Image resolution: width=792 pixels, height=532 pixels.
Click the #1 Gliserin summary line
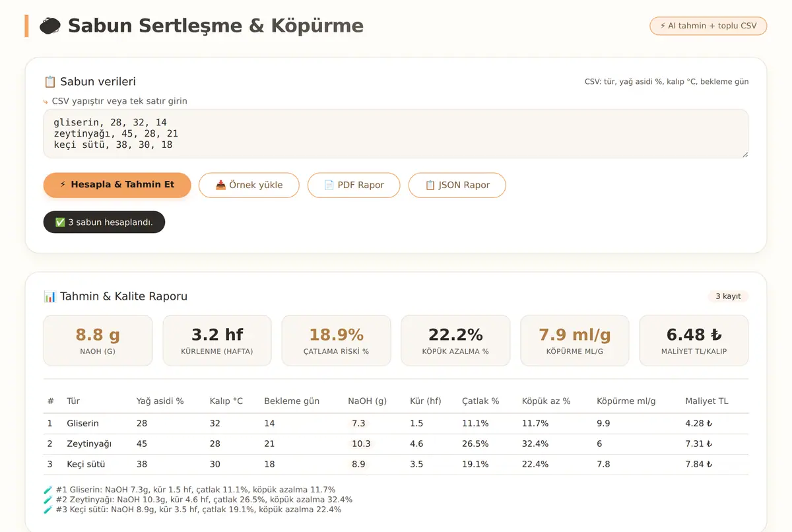(189, 490)
